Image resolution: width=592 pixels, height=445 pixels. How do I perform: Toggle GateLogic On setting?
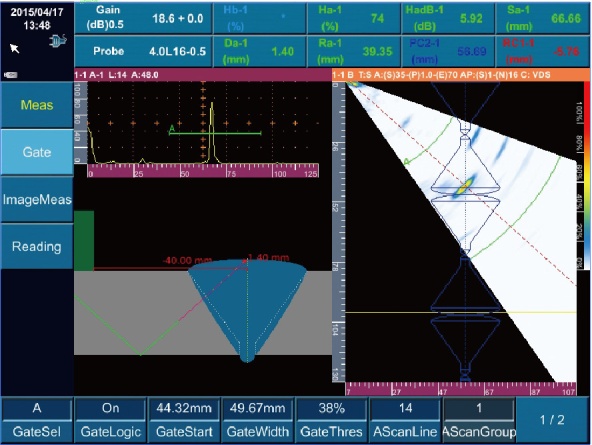110,420
